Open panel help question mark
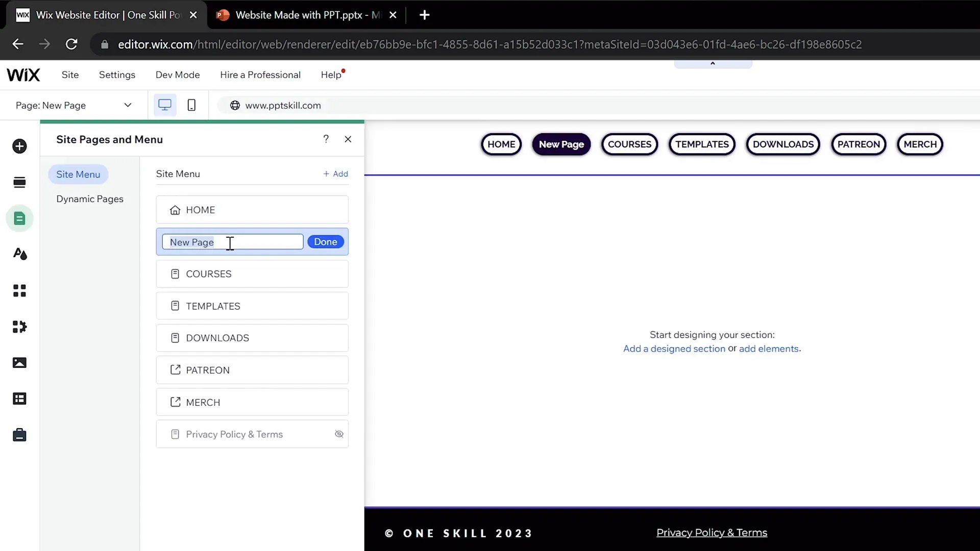 coord(326,139)
